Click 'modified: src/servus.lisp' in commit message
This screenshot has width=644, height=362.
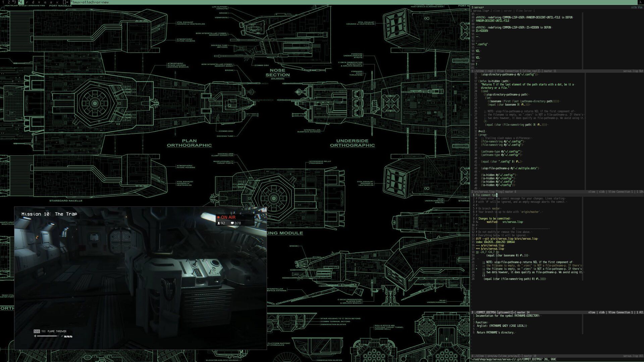tap(504, 222)
